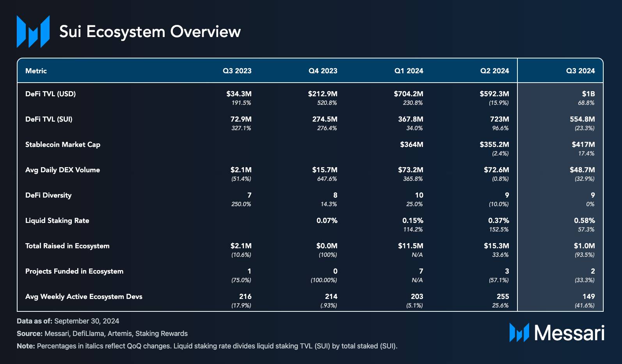Click the '17.4%' stablecoin QoQ change
622x364 pixels.
click(x=586, y=154)
